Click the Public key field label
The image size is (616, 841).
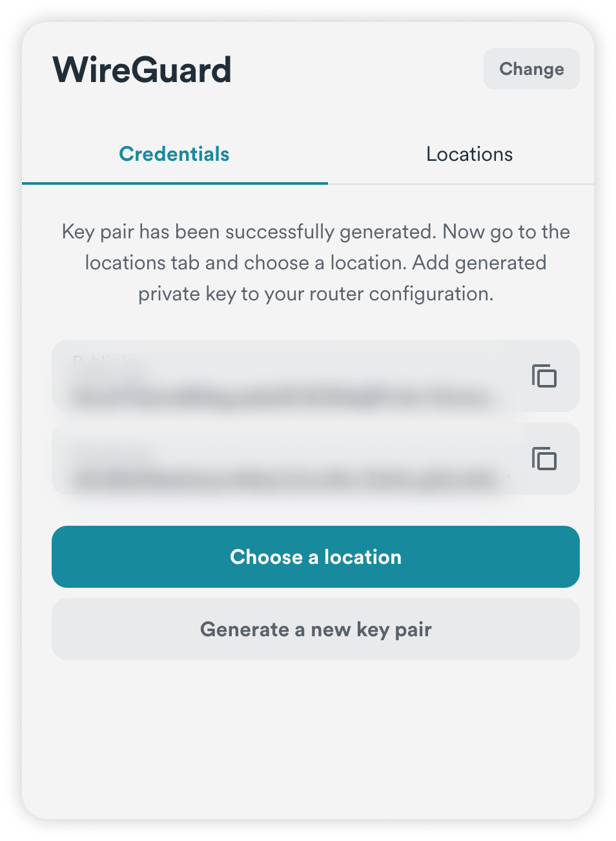coord(111,362)
